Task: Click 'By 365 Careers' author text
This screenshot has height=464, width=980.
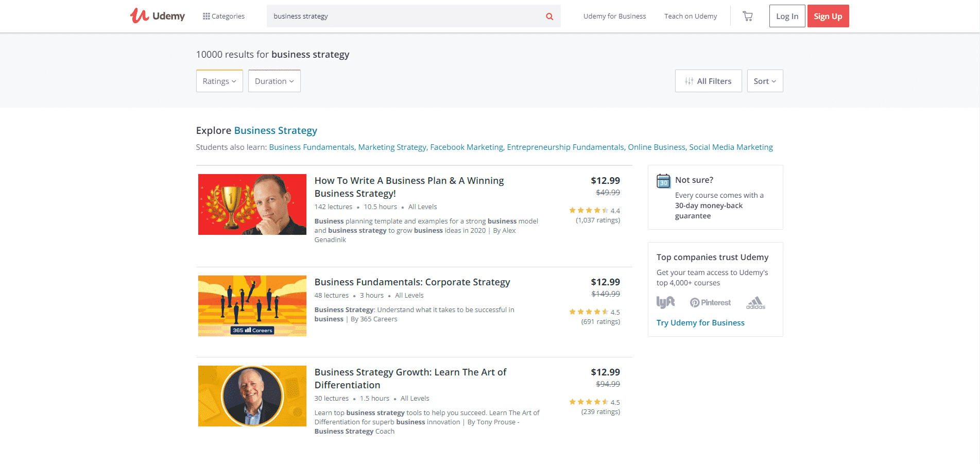Action: click(374, 319)
